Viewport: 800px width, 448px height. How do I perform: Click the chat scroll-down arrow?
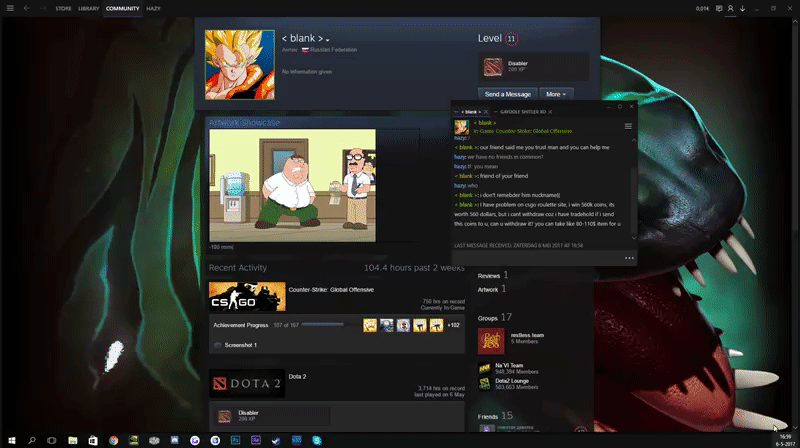click(x=634, y=238)
